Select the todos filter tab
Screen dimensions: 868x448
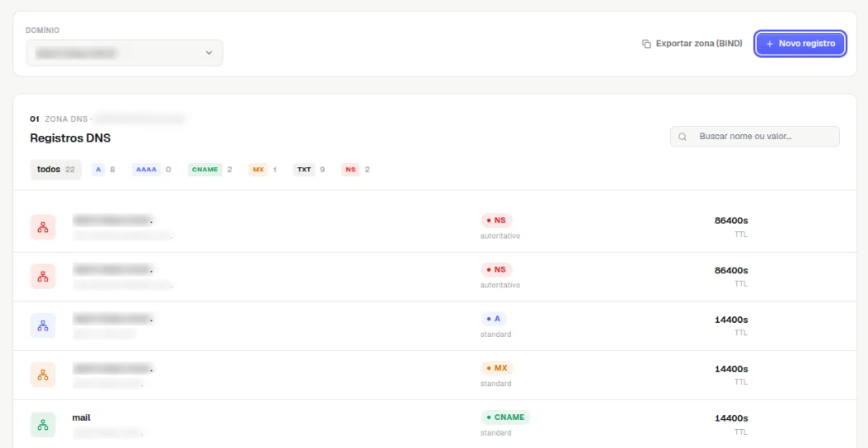click(x=55, y=170)
